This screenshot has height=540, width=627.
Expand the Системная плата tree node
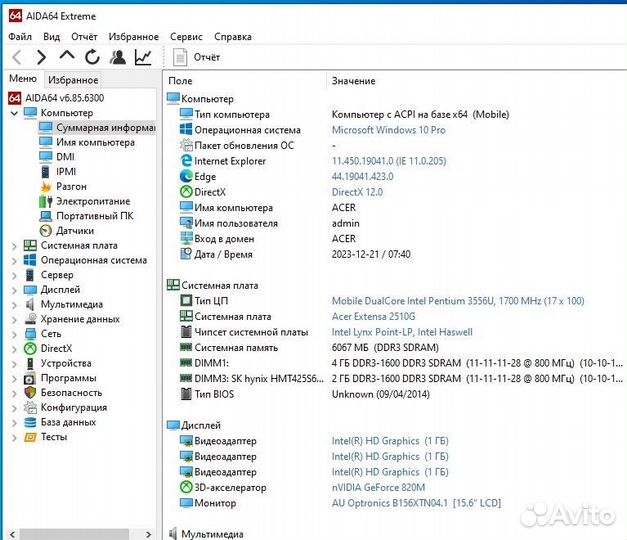click(14, 246)
